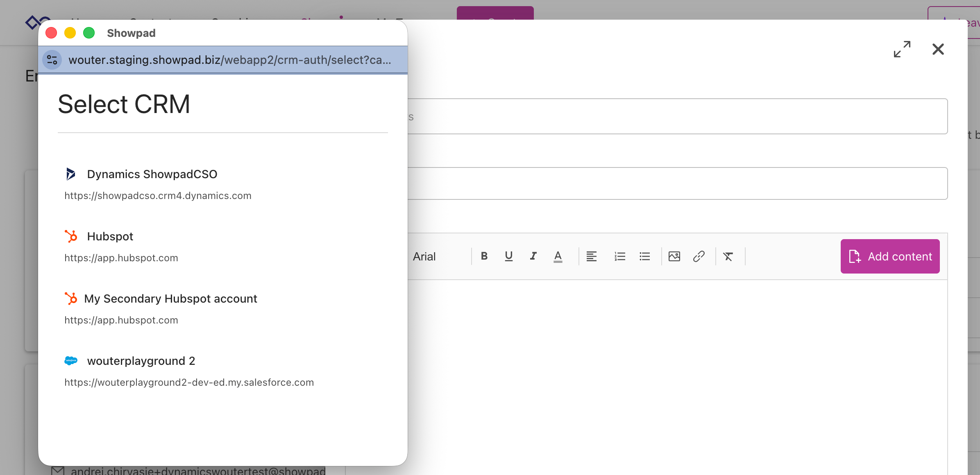Click the site settings icon in address bar
The image size is (980, 475).
[x=52, y=60]
